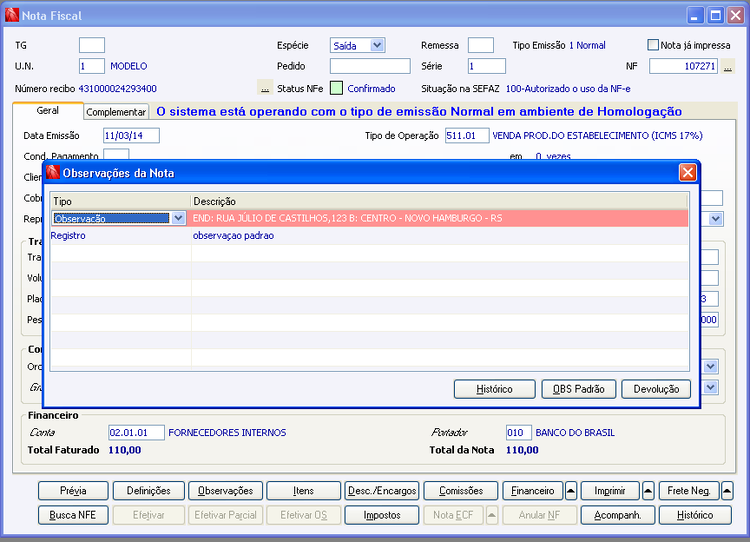Click the Observações da Nota dialog title icon

[x=53, y=172]
